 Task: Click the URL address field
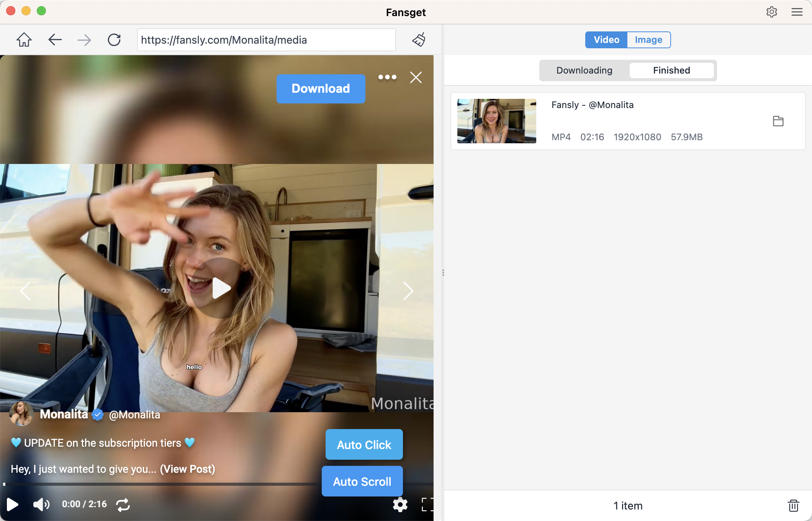(x=266, y=40)
